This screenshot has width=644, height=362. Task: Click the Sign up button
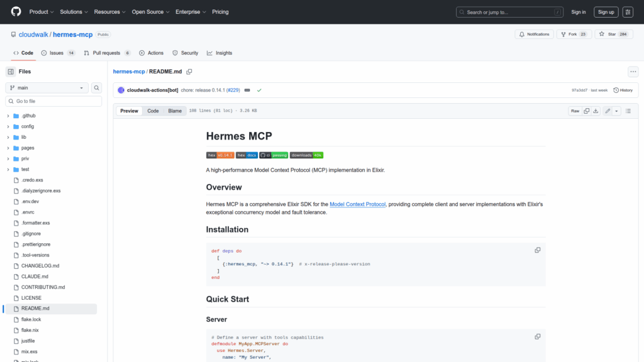(x=606, y=12)
